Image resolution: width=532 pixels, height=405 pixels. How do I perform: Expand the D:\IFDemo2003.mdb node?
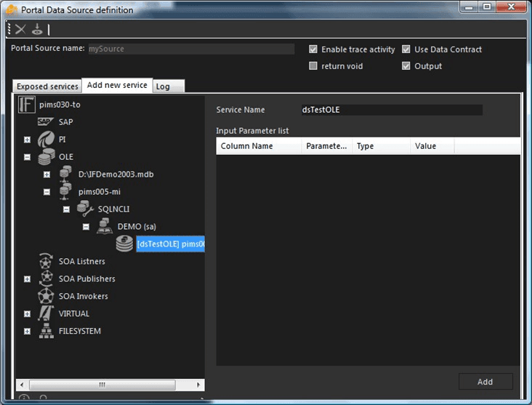47,175
